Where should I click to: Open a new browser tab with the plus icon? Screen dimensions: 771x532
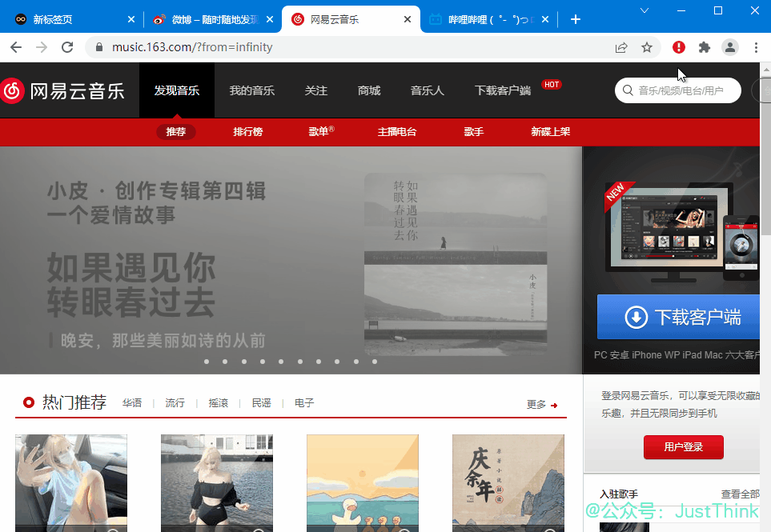(575, 18)
